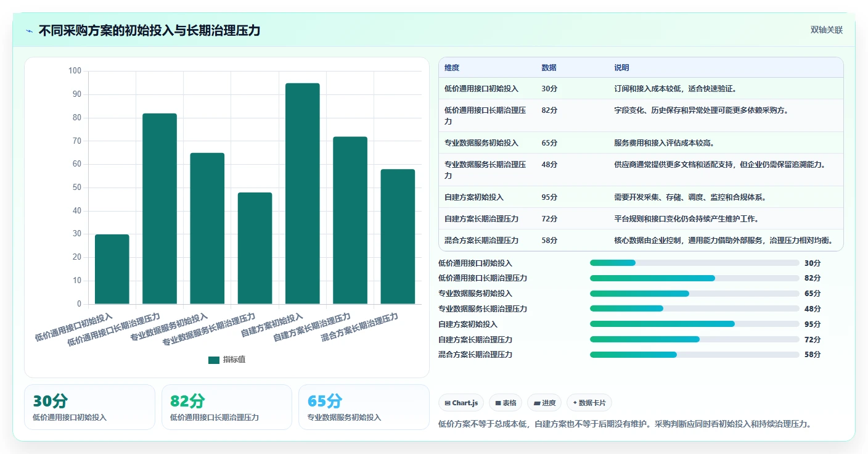Click the 95分 progress value label
This screenshot has width=868, height=454.
point(813,324)
